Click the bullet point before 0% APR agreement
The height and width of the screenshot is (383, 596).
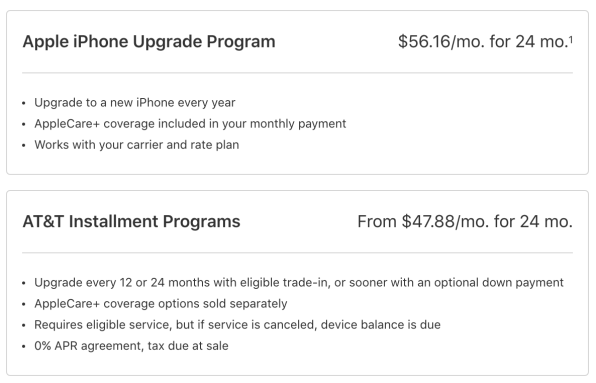(24, 347)
